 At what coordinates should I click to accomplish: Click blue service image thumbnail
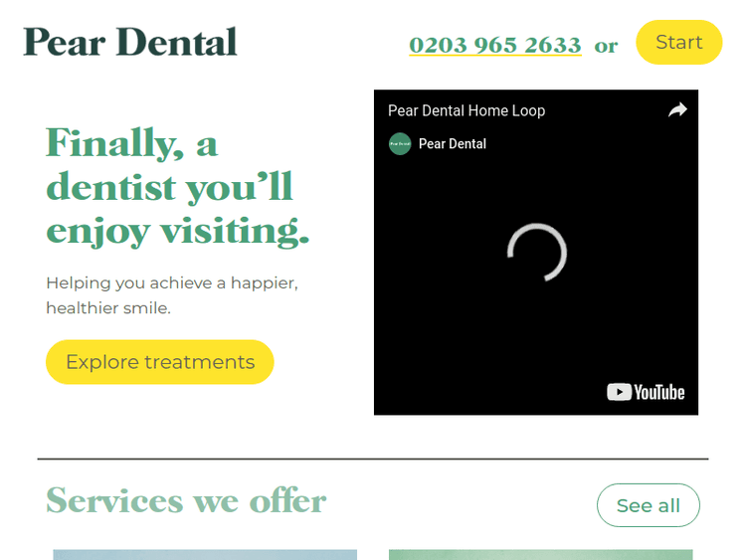pos(205,555)
